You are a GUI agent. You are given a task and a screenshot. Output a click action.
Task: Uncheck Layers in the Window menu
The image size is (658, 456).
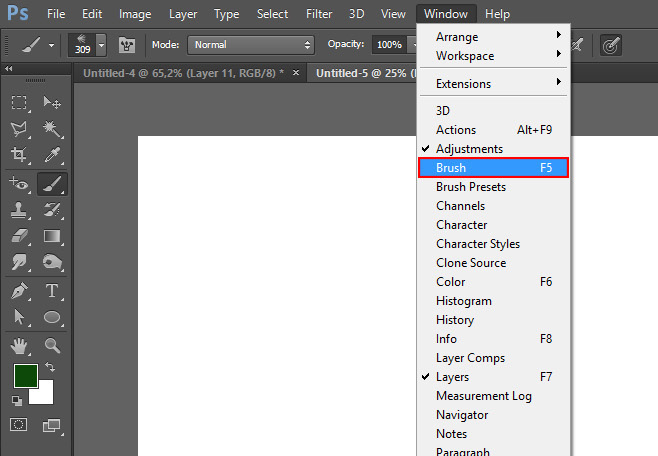[452, 377]
